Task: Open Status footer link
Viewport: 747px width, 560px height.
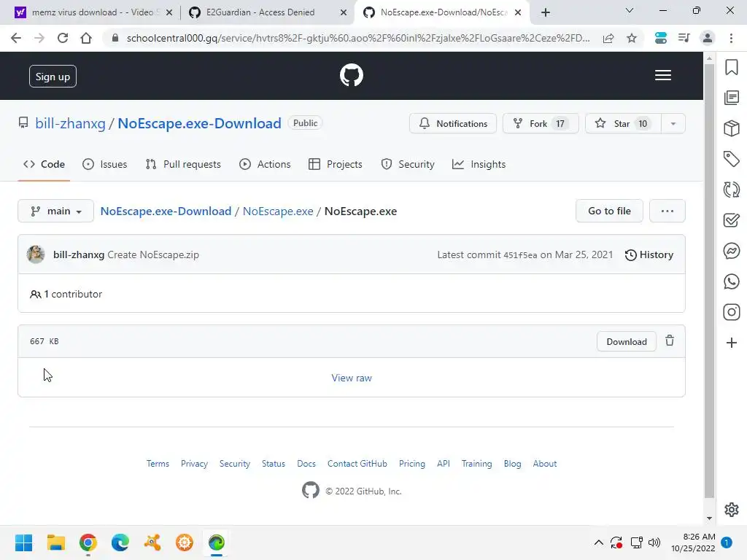Action: tap(274, 463)
